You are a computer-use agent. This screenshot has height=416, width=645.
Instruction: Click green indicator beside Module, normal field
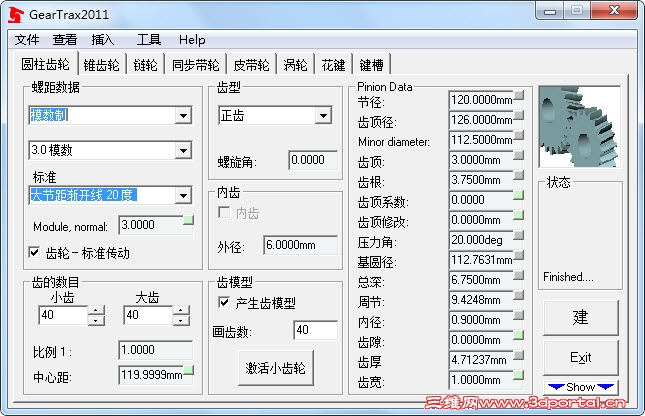click(x=188, y=221)
